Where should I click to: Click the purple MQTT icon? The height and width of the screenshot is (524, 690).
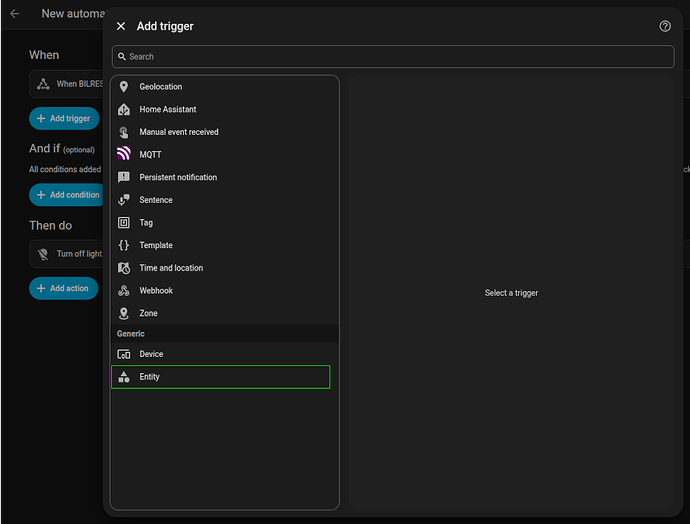click(124, 153)
